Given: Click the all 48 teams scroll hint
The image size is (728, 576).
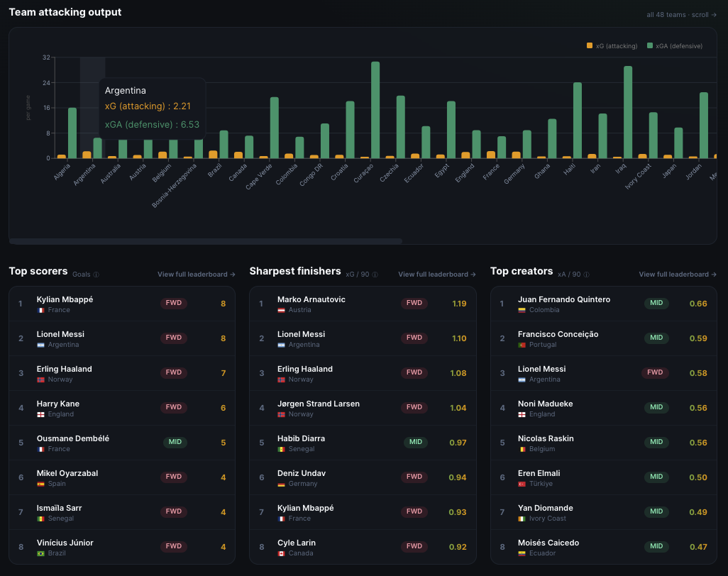Looking at the screenshot, I should (x=682, y=15).
